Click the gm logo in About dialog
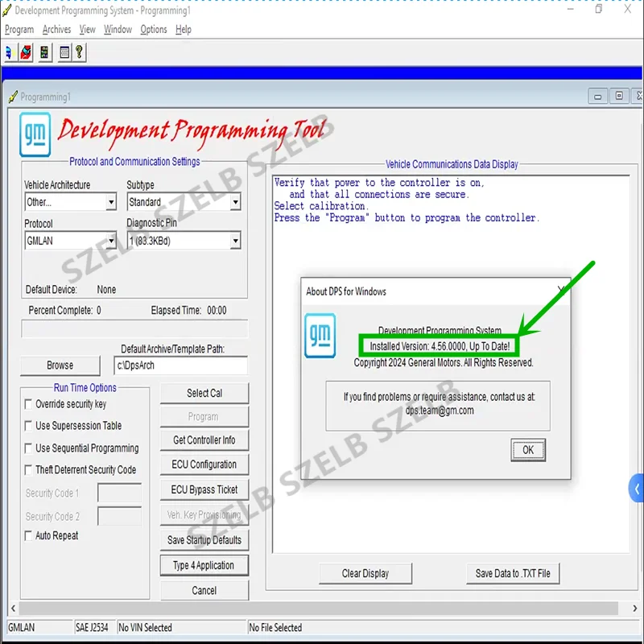 [x=320, y=335]
